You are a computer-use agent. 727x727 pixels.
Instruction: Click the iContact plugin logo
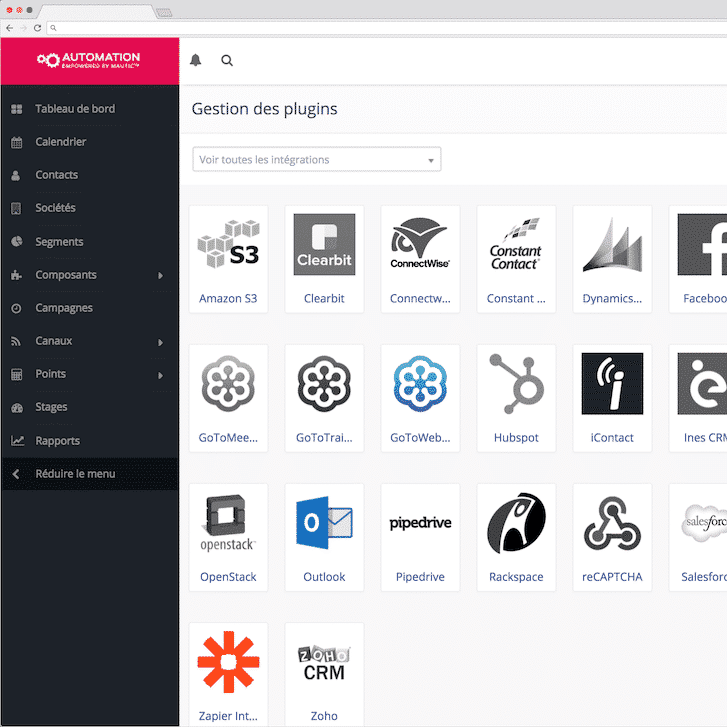point(612,384)
